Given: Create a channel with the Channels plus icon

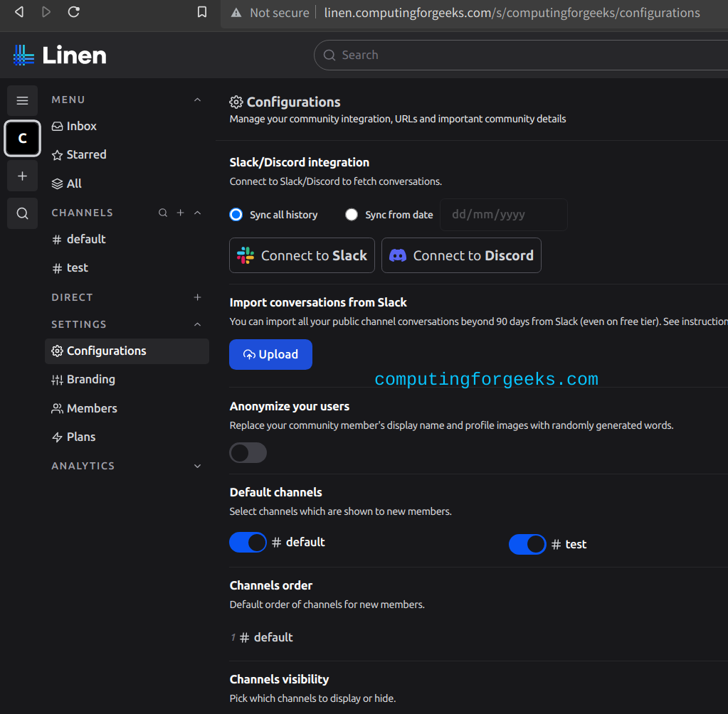Looking at the screenshot, I should [x=181, y=213].
